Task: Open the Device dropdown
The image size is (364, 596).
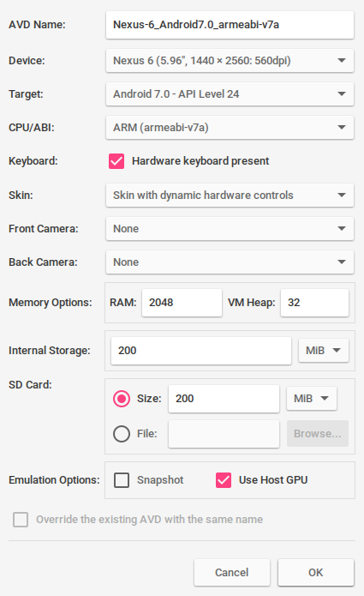Action: (230, 60)
